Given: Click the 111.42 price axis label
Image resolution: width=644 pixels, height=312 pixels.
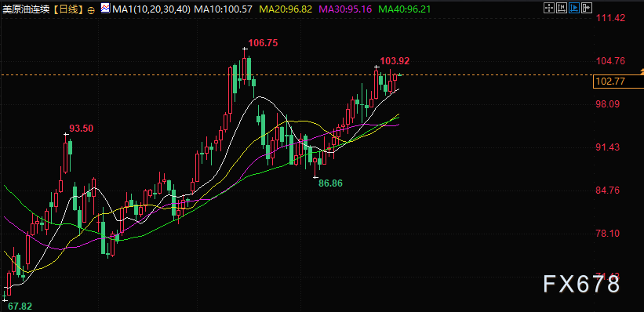Looking at the screenshot, I should pos(610,18).
